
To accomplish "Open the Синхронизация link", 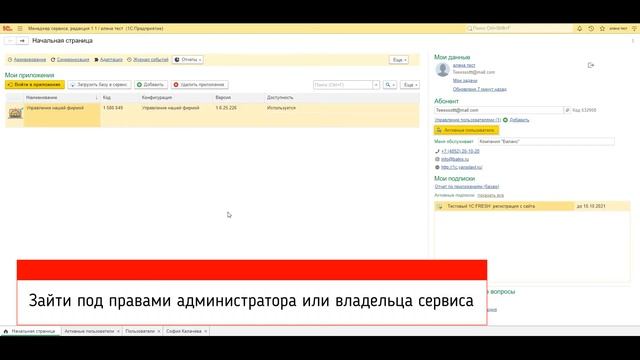I will pyautogui.click(x=73, y=60).
